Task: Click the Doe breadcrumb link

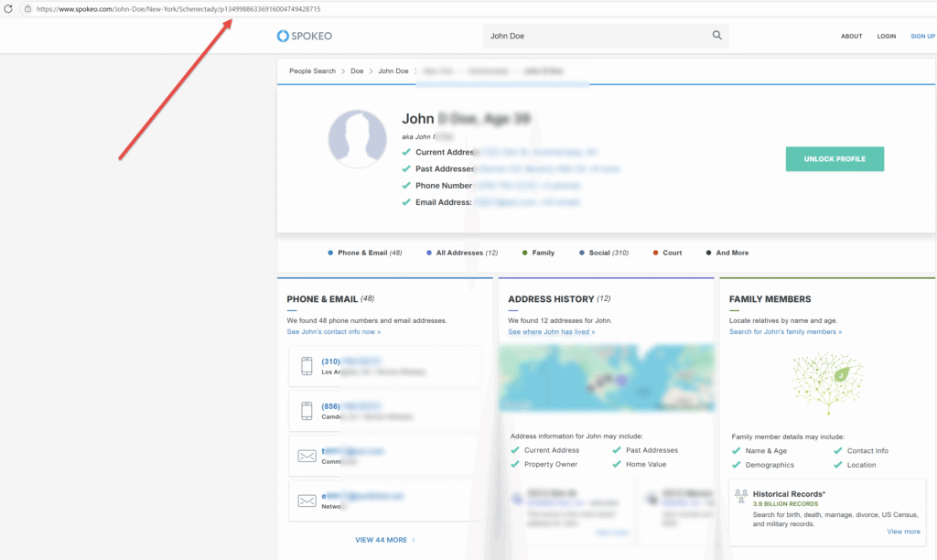Action: pyautogui.click(x=357, y=71)
